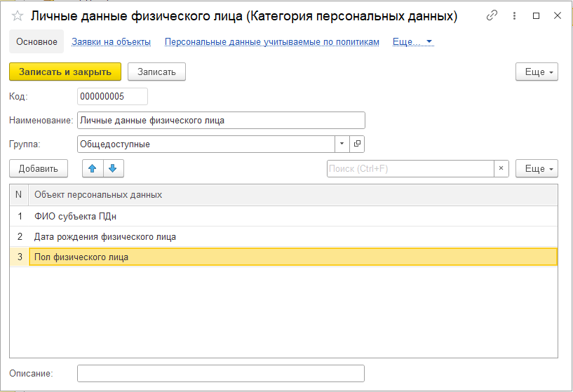Move selected row up with arrow
This screenshot has height=392, width=573.
click(x=93, y=168)
